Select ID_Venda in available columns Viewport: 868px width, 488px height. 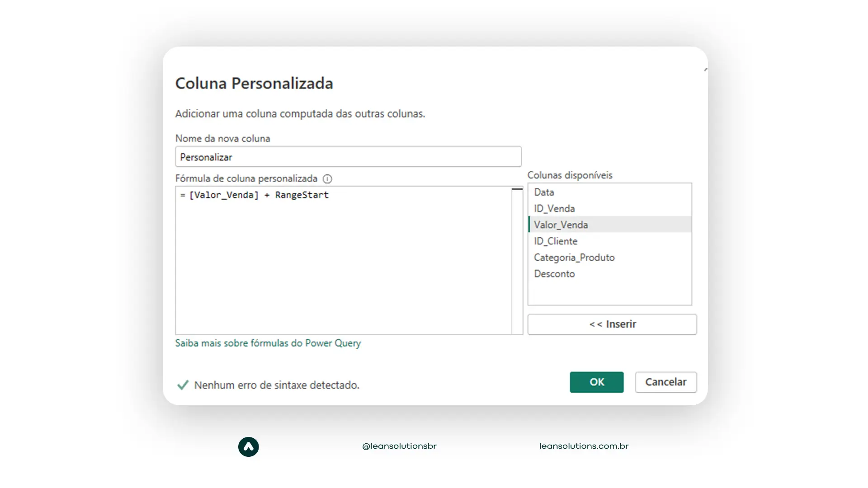(610, 208)
